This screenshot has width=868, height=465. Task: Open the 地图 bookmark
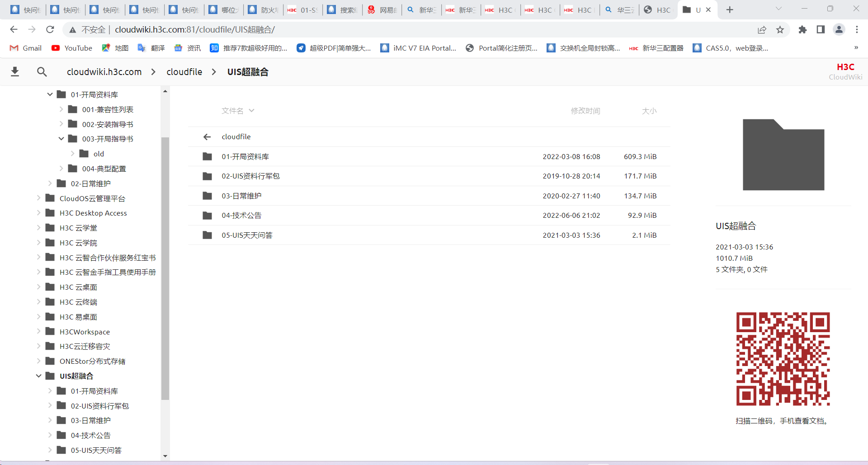(115, 48)
